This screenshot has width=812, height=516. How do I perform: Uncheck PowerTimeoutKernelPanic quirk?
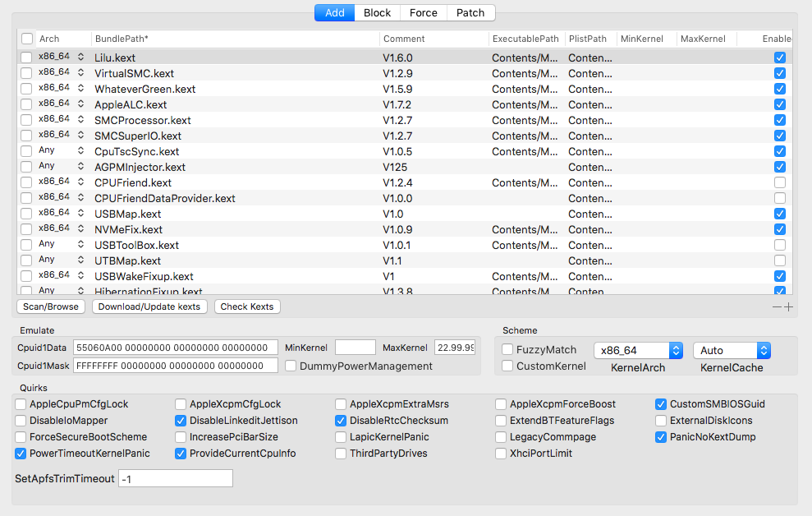point(21,454)
